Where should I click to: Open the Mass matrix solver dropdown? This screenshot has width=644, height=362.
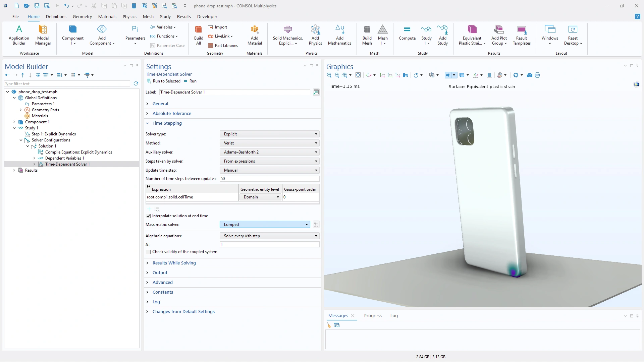pyautogui.click(x=265, y=225)
